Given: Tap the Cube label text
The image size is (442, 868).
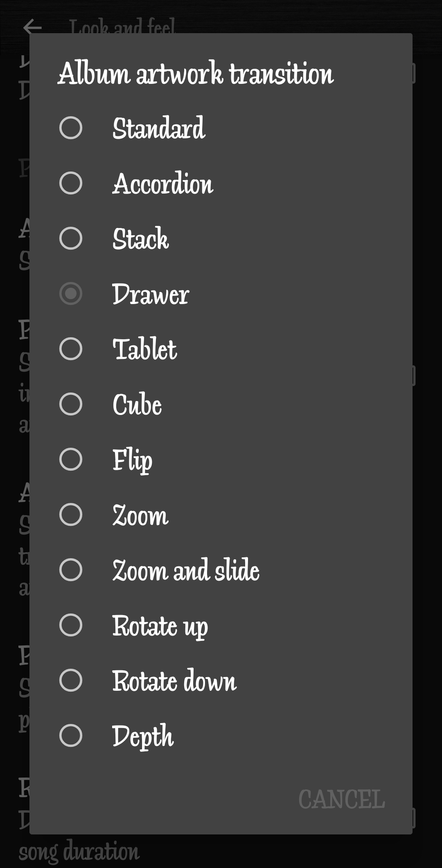Looking at the screenshot, I should point(137,404).
